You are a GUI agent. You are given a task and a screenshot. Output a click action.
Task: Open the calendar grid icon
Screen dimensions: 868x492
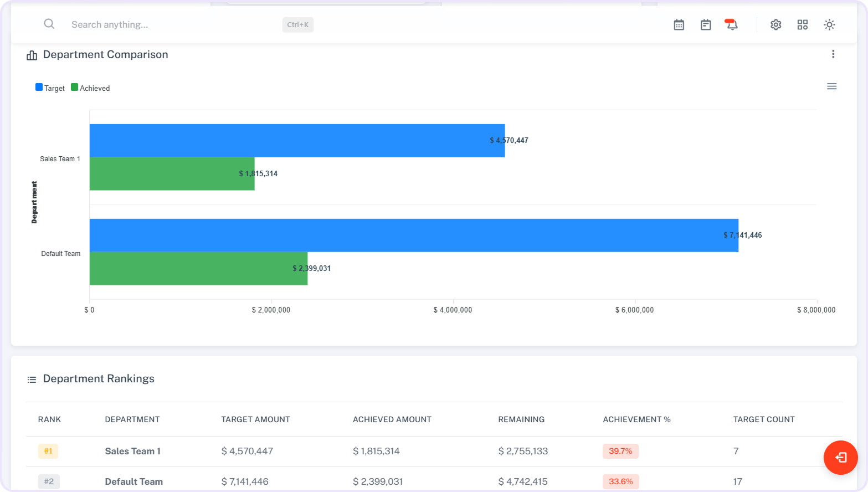click(x=679, y=24)
